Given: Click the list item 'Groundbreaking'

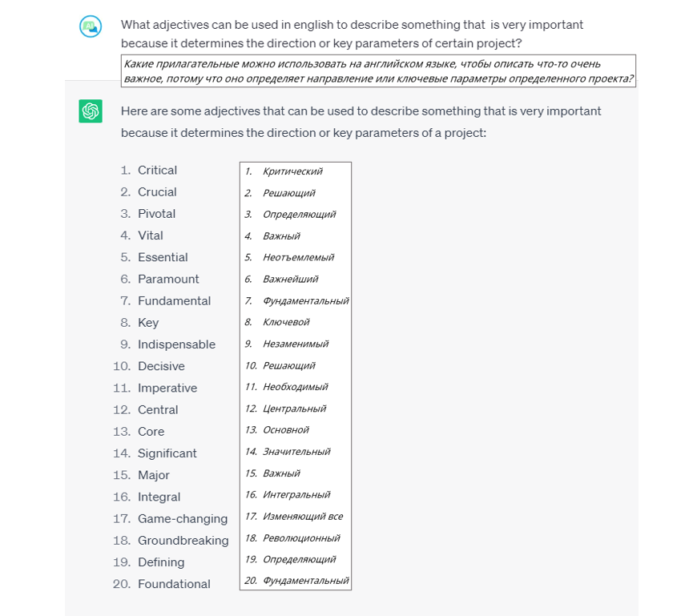Looking at the screenshot, I should click(x=183, y=541).
